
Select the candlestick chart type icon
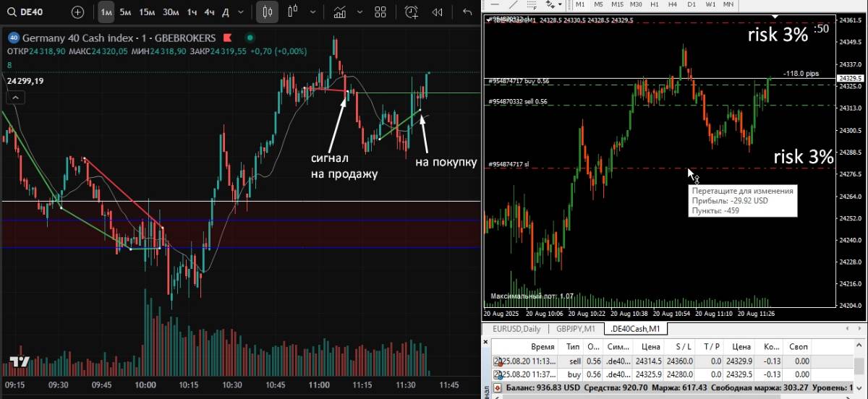coord(267,12)
